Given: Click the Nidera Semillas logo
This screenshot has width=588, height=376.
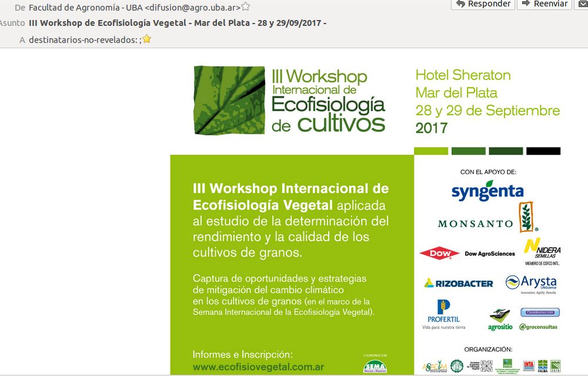Looking at the screenshot, I should (542, 251).
